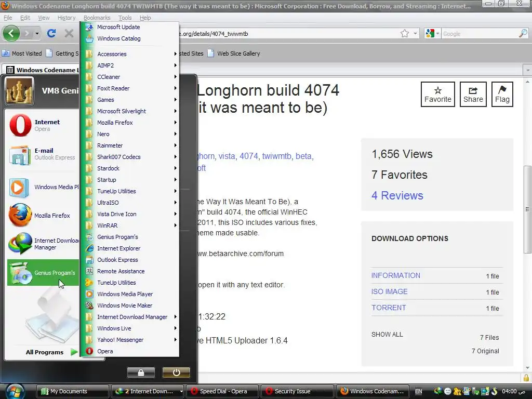Viewport: 532px width, 399px height.
Task: Expand the Yahoo! Messenger folder
Action: click(130, 340)
